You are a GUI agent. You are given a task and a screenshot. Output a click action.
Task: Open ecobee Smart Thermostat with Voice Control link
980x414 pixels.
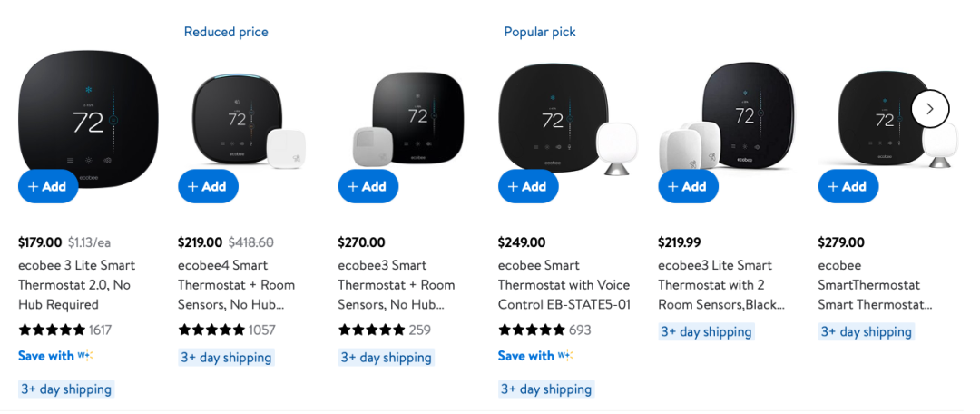[564, 285]
